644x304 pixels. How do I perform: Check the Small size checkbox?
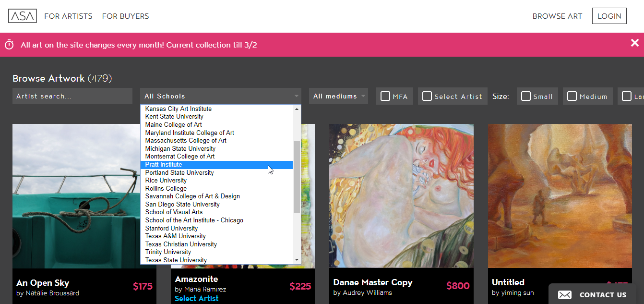pyautogui.click(x=526, y=97)
